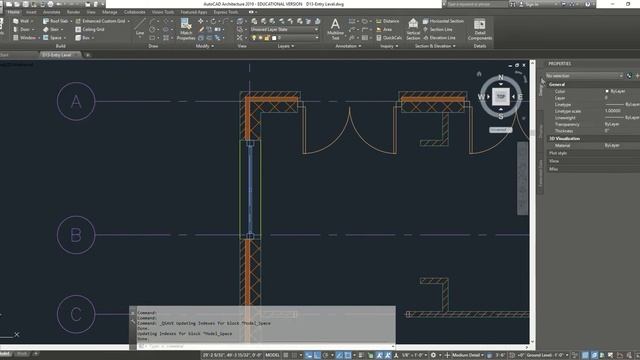
Task: Select the Window tool
Action: (x=24, y=38)
